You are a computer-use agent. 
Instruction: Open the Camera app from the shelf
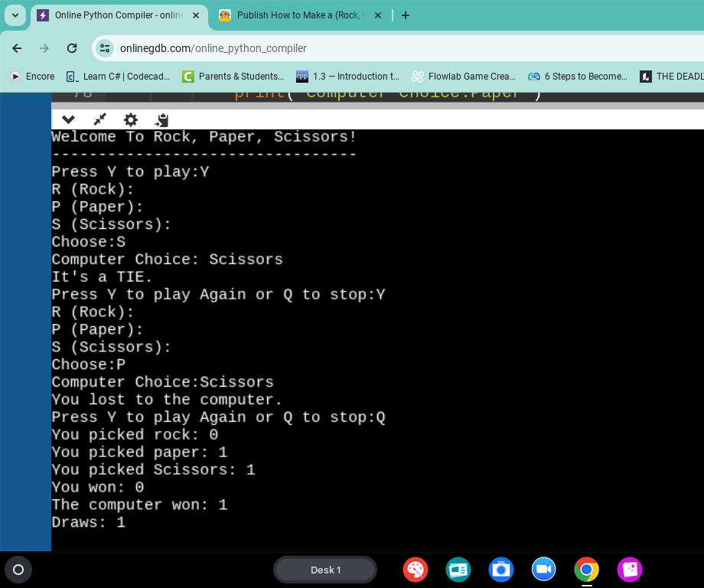pyautogui.click(x=501, y=570)
